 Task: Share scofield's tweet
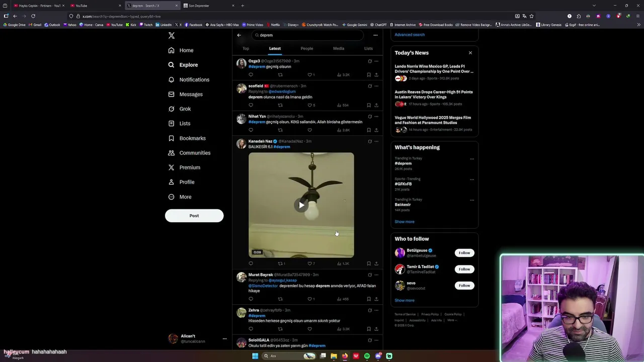pos(376,105)
